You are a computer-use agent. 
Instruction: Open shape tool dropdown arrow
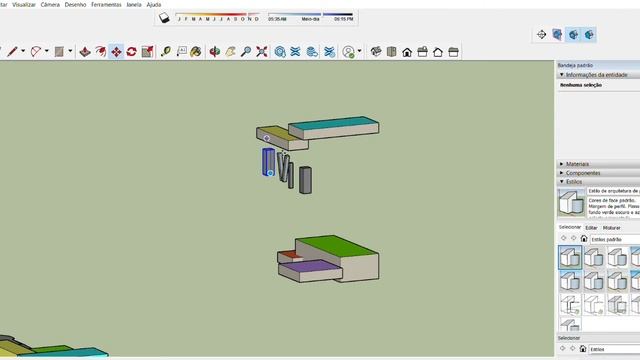[x=70, y=51]
